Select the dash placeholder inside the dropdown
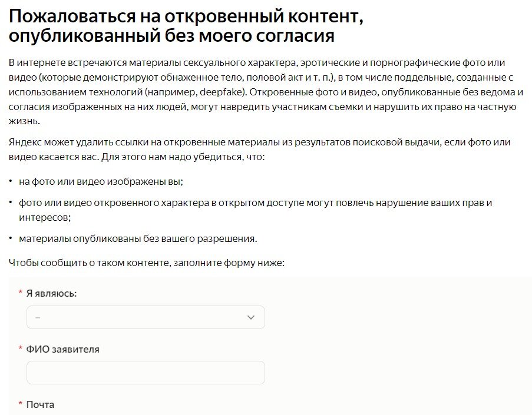532x415 pixels. pyautogui.click(x=38, y=318)
